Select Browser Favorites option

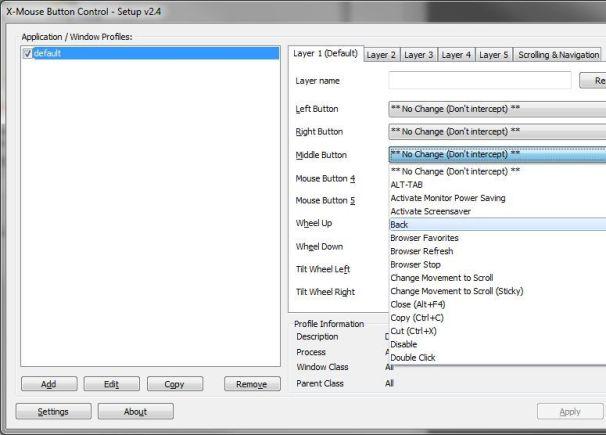click(497, 238)
